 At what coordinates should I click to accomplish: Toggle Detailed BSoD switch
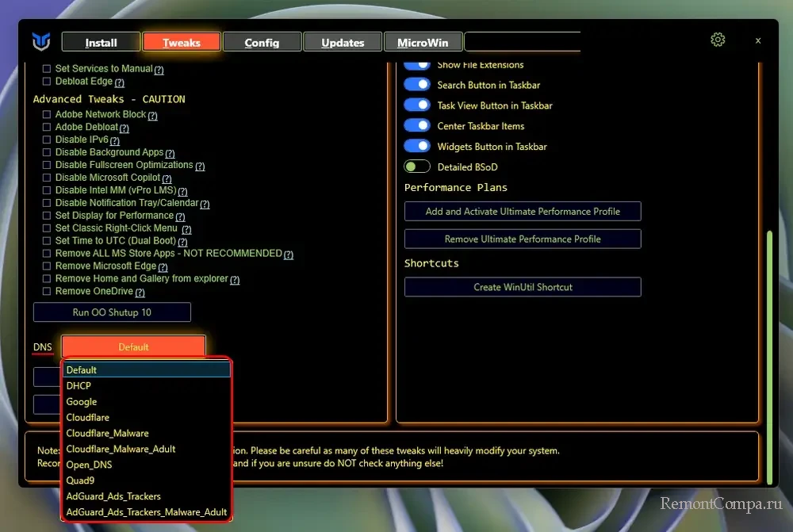tap(417, 166)
